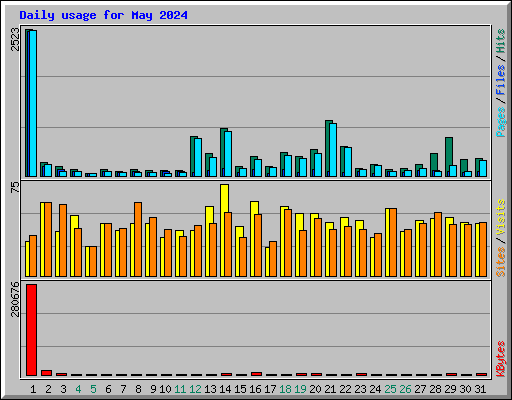The width and height of the screenshot is (512, 400).
Task: Click day label 25 on the x-axis
Action: tap(390, 389)
